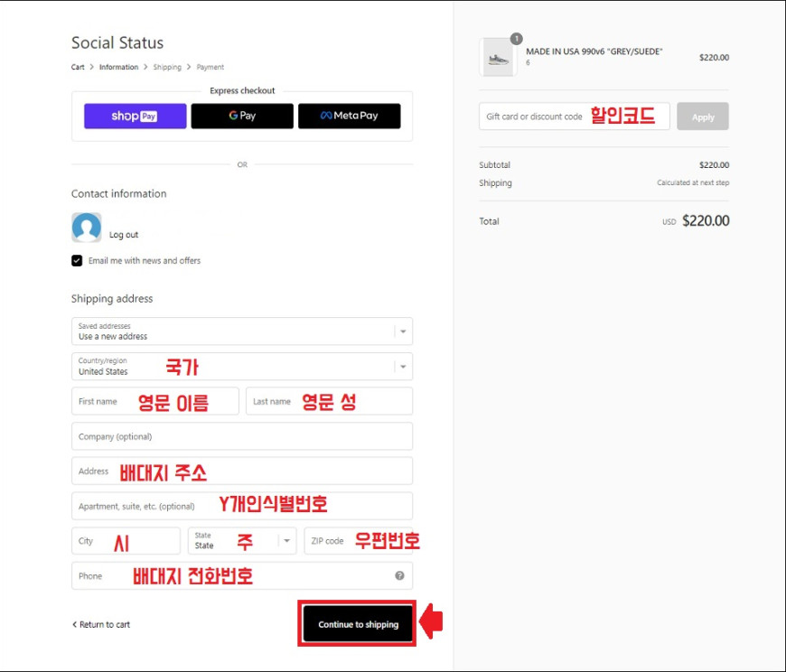Open the State dropdown
Screen dimensions: 786x672
click(x=242, y=541)
